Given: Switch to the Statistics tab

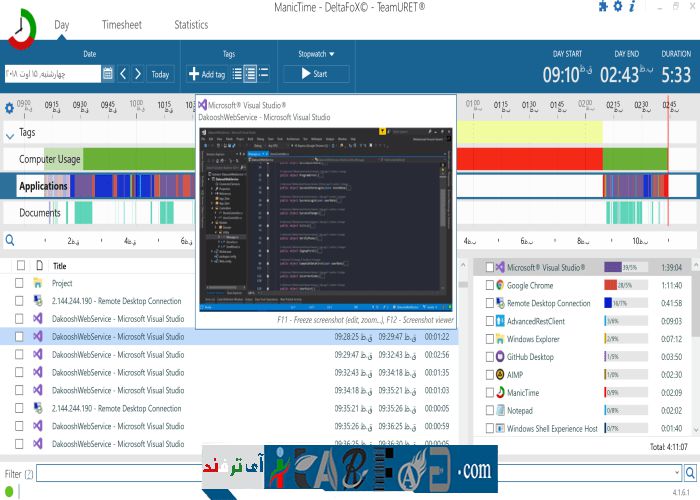Looking at the screenshot, I should click(x=191, y=25).
